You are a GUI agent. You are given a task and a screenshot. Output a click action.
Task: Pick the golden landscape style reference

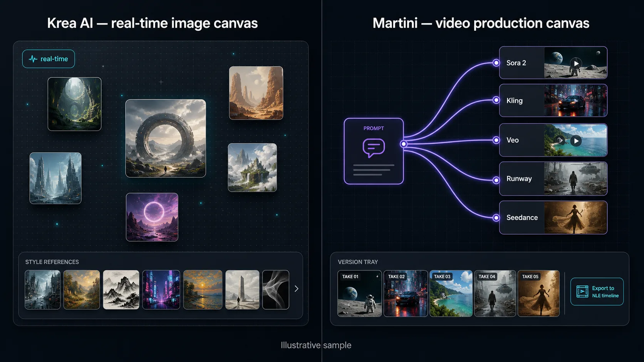point(82,290)
